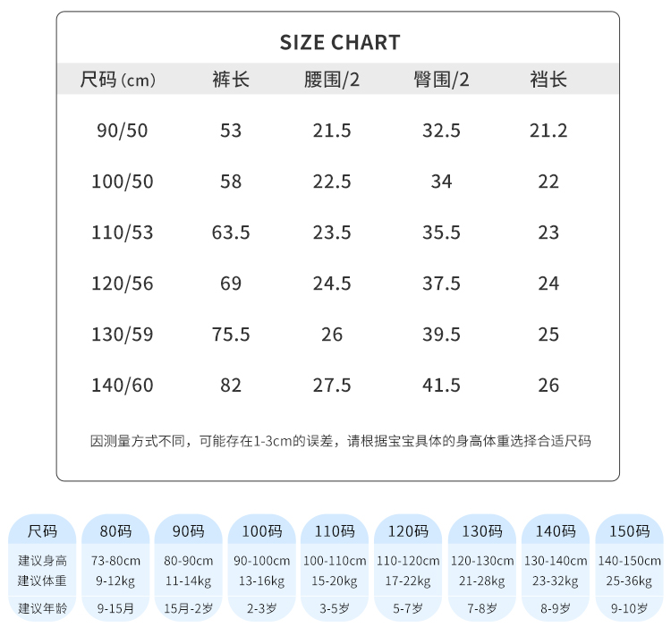Click the SIZE CHART title
This screenshot has height=644, width=671.
(x=339, y=42)
